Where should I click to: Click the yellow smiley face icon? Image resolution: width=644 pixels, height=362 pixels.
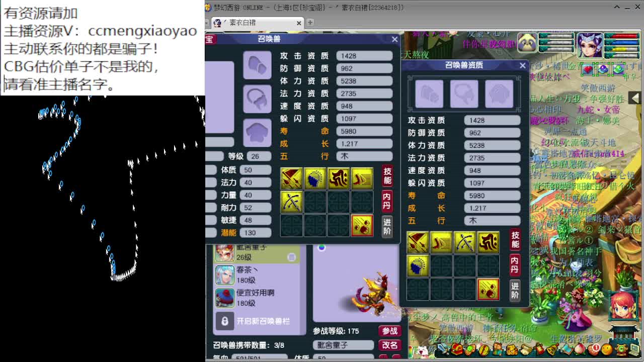607,349
